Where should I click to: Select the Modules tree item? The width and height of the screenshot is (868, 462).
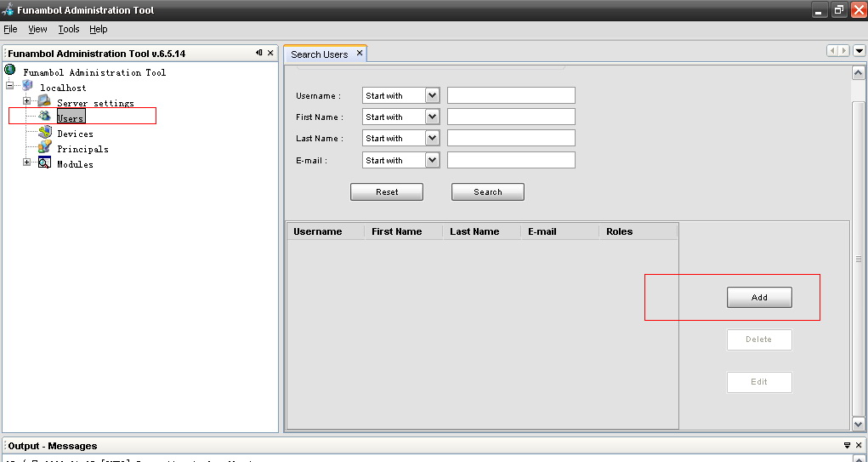[x=75, y=164]
